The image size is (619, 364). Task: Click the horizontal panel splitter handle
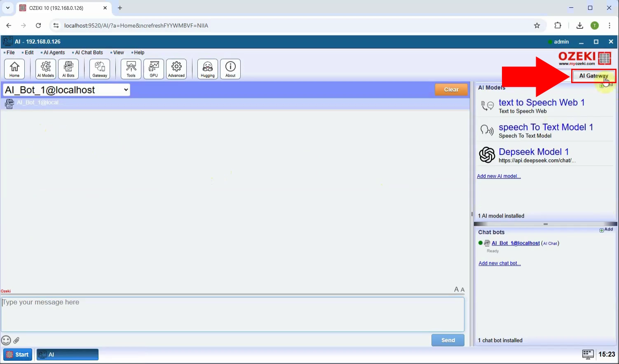(545, 224)
